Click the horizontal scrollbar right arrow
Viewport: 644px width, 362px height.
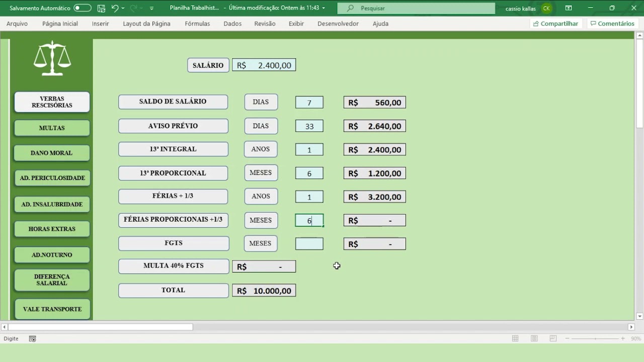(x=631, y=327)
